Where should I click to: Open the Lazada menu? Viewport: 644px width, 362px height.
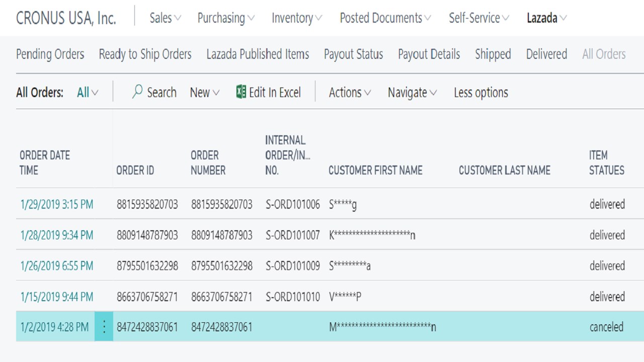[546, 18]
